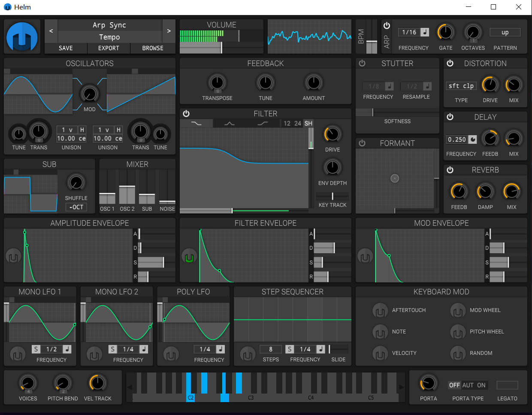Open the Mono LFO 1 frequency 1/2 selector

click(x=51, y=349)
